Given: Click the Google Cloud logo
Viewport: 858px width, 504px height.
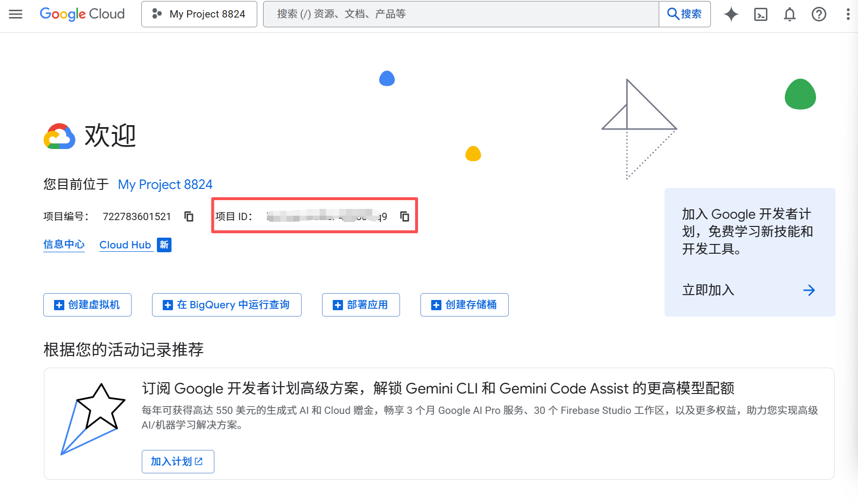Looking at the screenshot, I should point(82,14).
